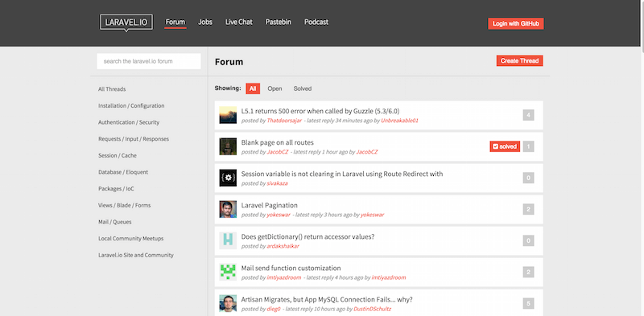Filter threads by Open
The width and height of the screenshot is (644, 316).
[275, 88]
